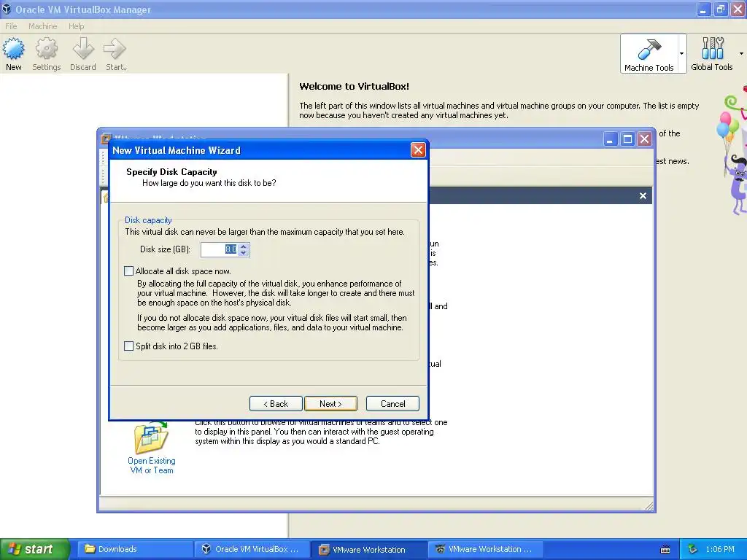The image size is (747, 560).
Task: Cancel the New Virtual Machine Wizard
Action: point(392,404)
